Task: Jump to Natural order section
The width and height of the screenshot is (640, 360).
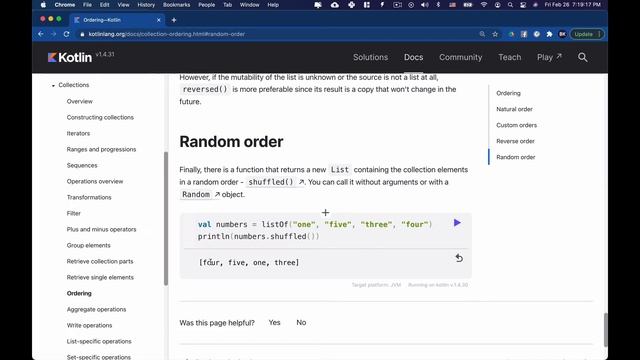Action: (514, 109)
